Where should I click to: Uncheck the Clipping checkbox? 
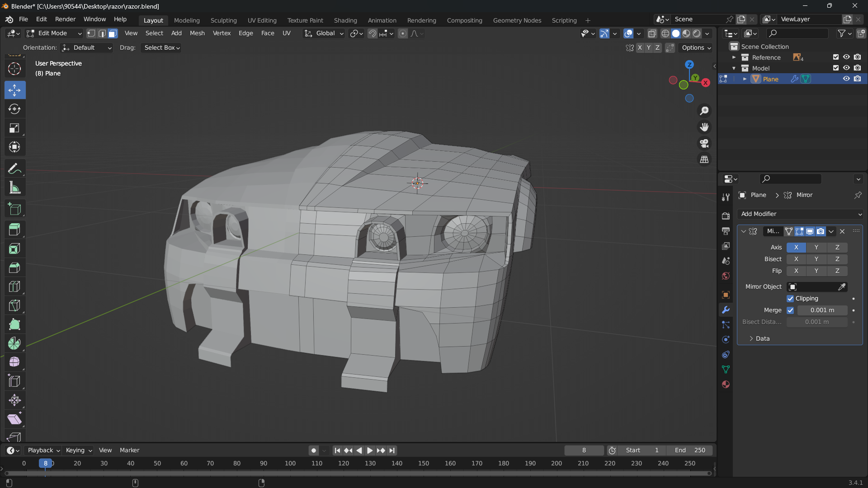(790, 299)
